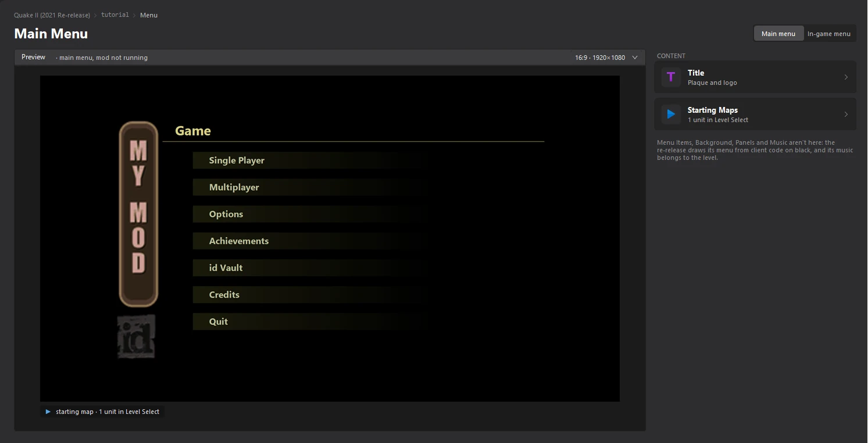The width and height of the screenshot is (868, 443).
Task: Expand the Title row chevron
Action: 846,77
